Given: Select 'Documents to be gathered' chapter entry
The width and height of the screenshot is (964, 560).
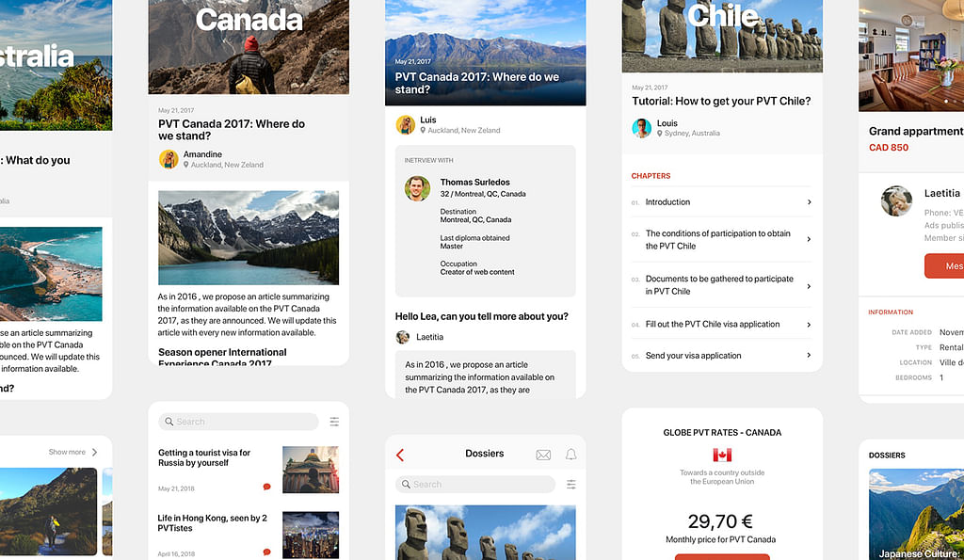Looking at the screenshot, I should 718,285.
